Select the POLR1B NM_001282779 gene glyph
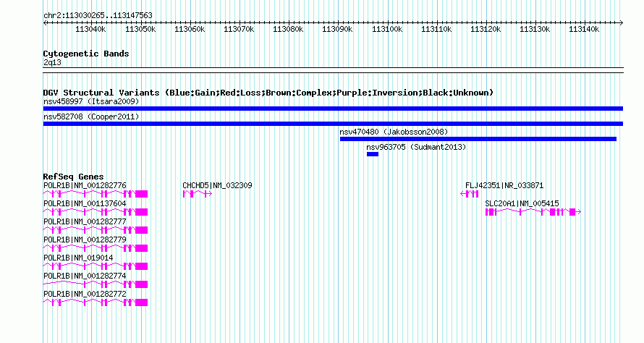644x343 pixels. 96,248
